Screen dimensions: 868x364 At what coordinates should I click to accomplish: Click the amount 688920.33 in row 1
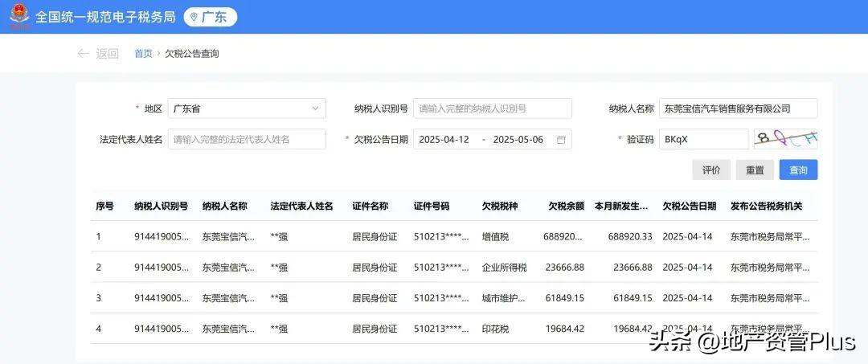[630, 236]
